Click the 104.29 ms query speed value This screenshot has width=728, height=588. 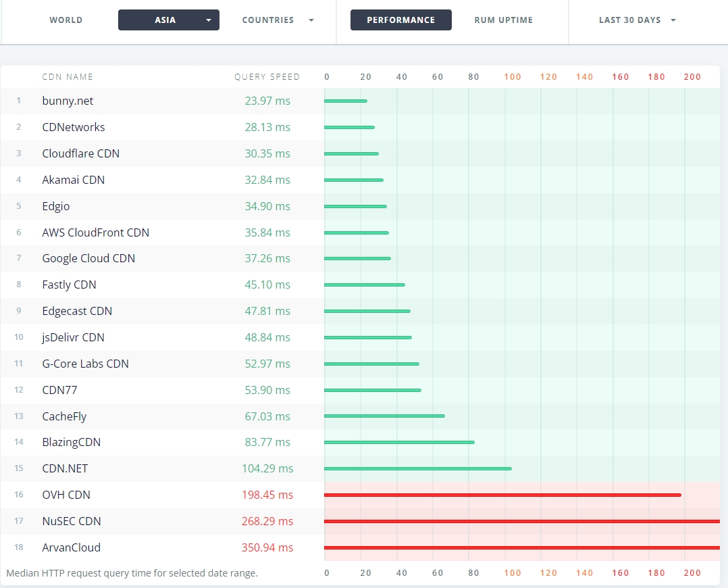pos(267,468)
